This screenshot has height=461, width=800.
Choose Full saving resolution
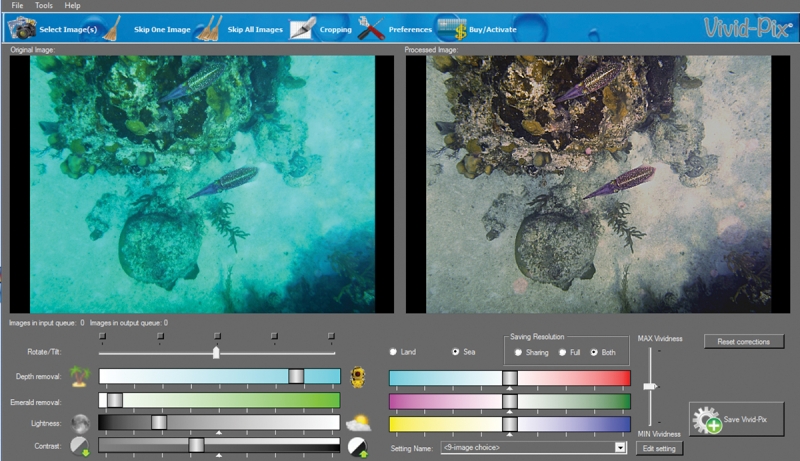click(562, 352)
